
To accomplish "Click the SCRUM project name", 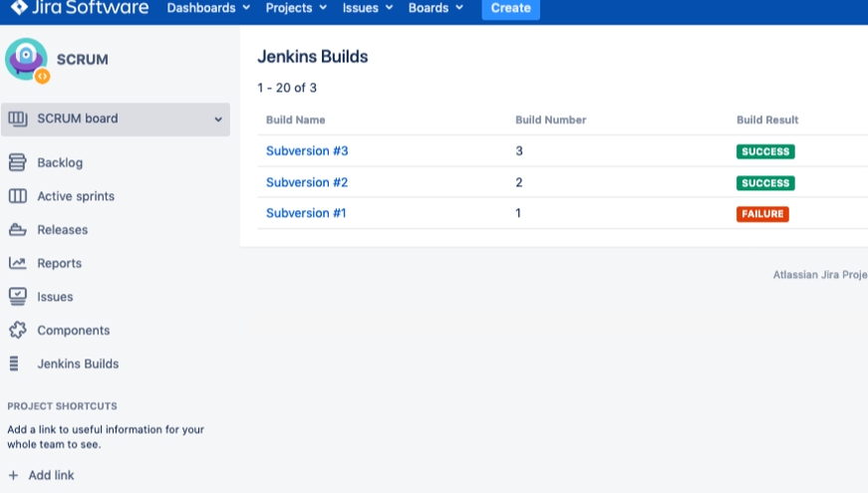I will pyautogui.click(x=83, y=60).
